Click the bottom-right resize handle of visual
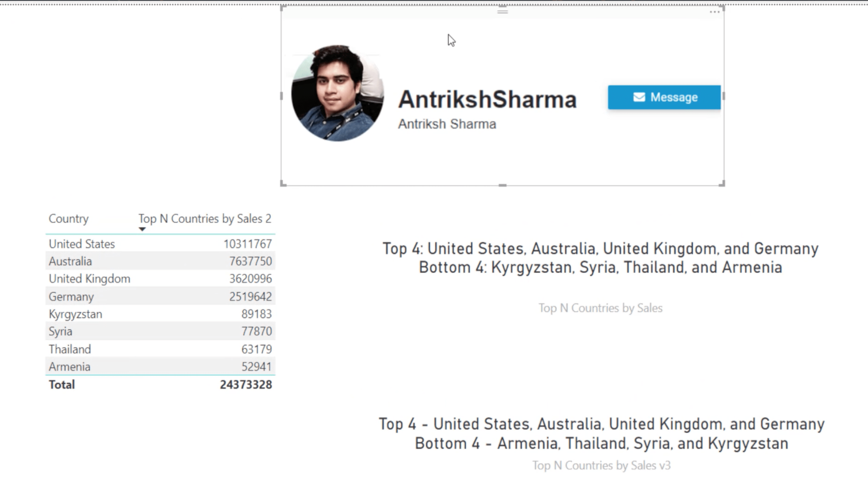 [722, 183]
